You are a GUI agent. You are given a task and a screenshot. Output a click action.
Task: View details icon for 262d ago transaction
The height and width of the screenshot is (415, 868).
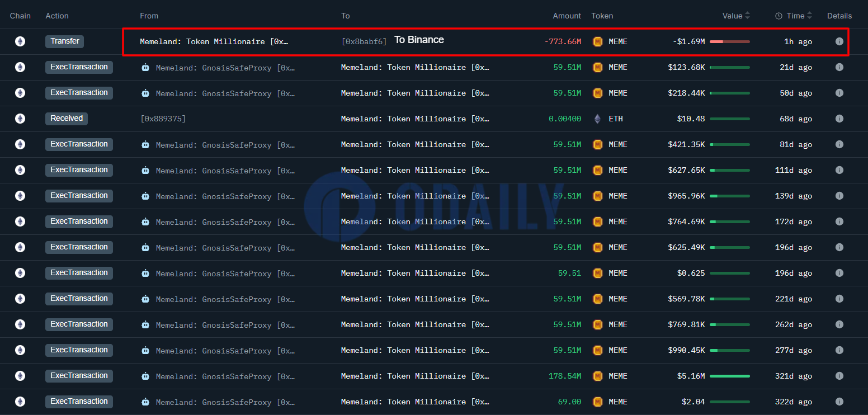tap(839, 324)
